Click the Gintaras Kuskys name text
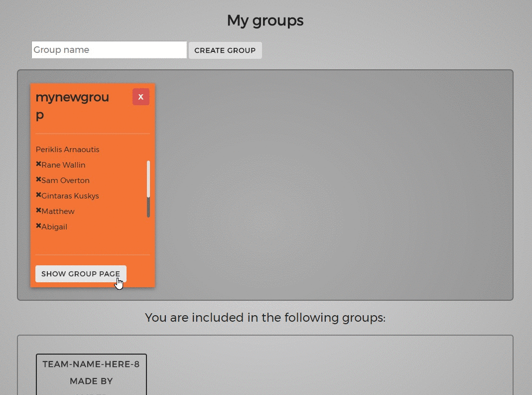The height and width of the screenshot is (395, 532). (x=70, y=196)
